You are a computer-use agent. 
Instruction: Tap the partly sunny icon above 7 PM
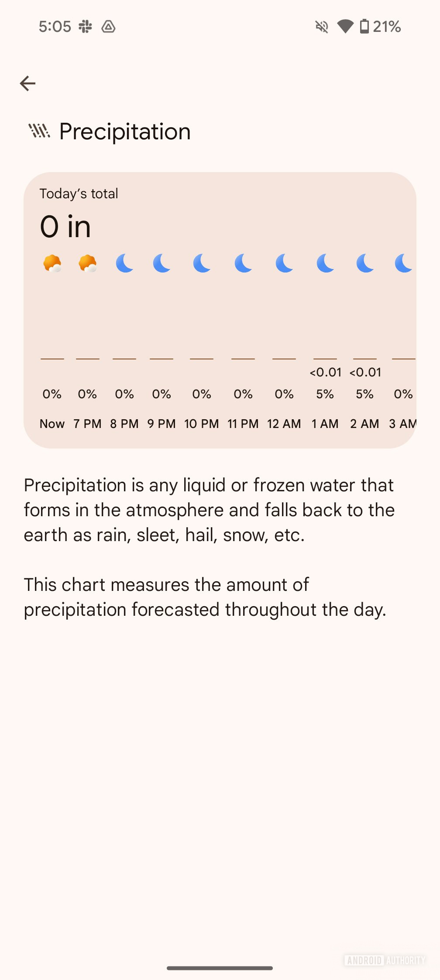(x=87, y=264)
